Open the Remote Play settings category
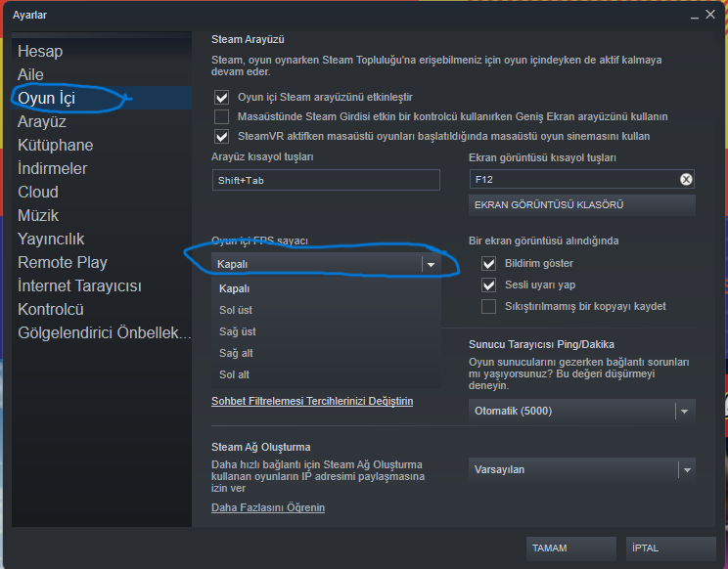Screen dimensions: 728x569 pyautogui.click(x=102, y=262)
